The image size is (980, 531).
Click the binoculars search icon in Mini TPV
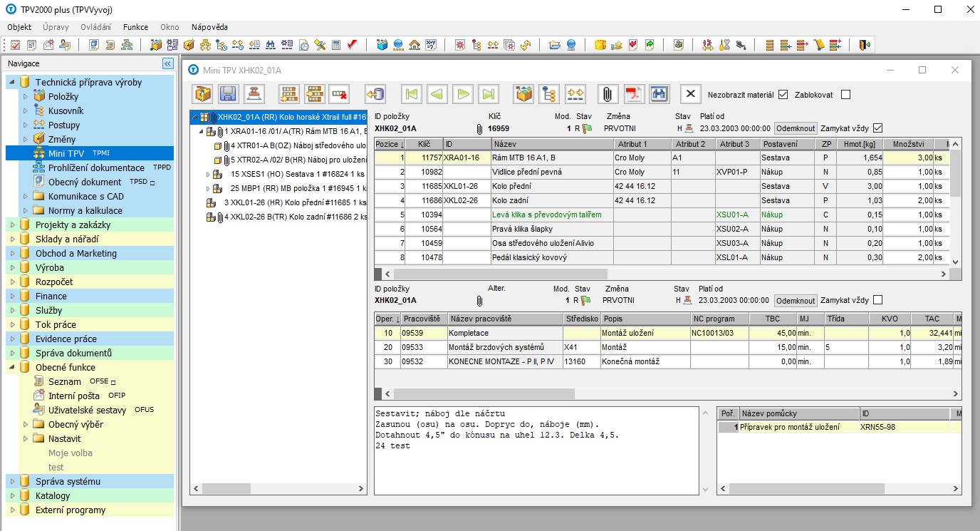click(x=660, y=94)
